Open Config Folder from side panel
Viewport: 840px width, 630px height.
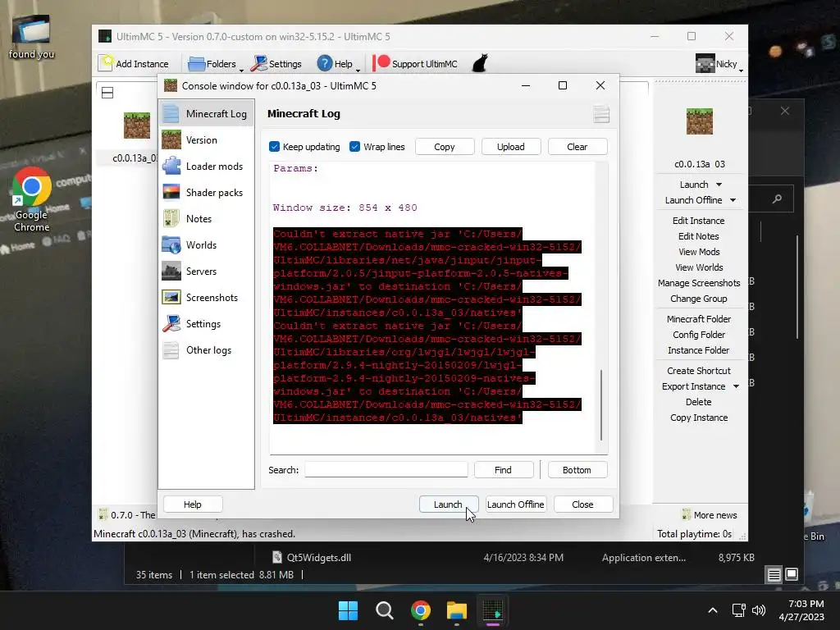[x=699, y=335]
